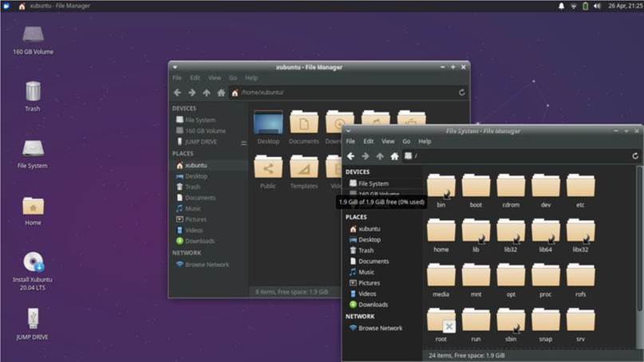Go up a level in xubuntu window
Image resolution: width=644 pixels, height=362 pixels.
[x=206, y=92]
